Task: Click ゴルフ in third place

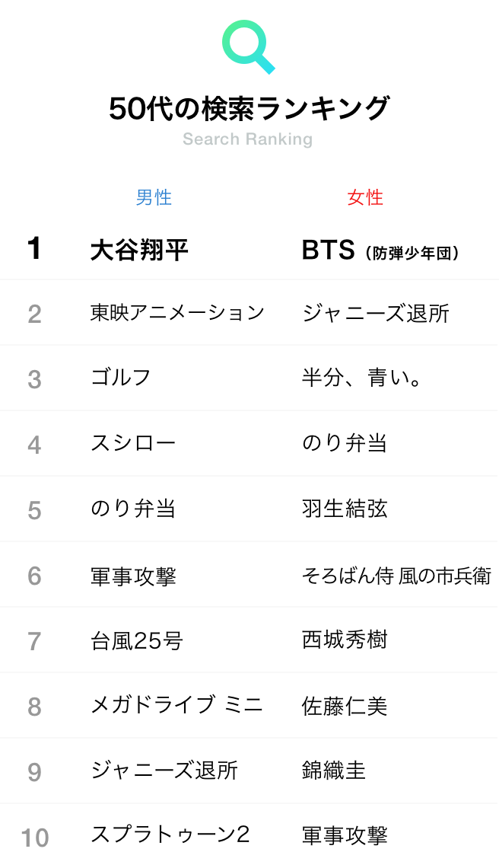Action: [121, 378]
